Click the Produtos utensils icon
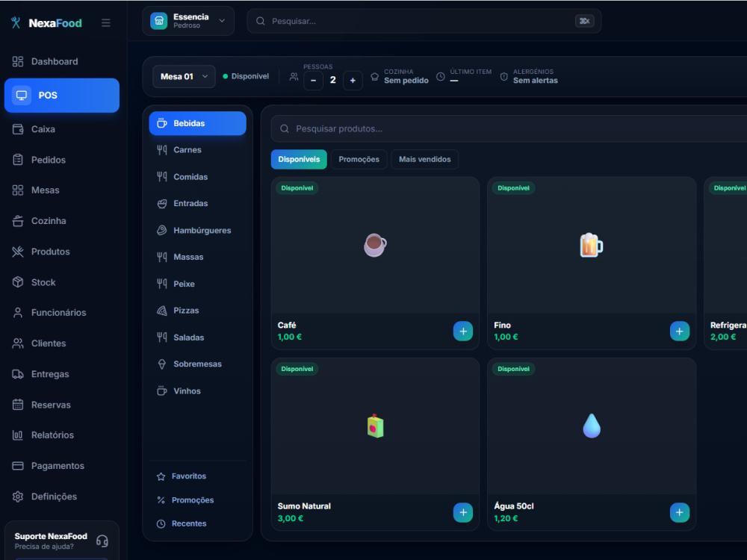Viewport: 747px width, 560px height. tap(18, 252)
